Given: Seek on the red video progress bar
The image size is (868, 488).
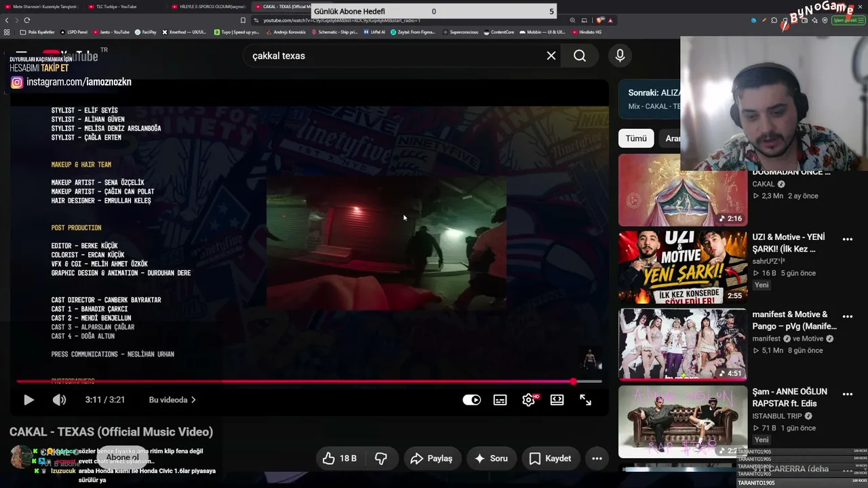Looking at the screenshot, I should pyautogui.click(x=309, y=382).
